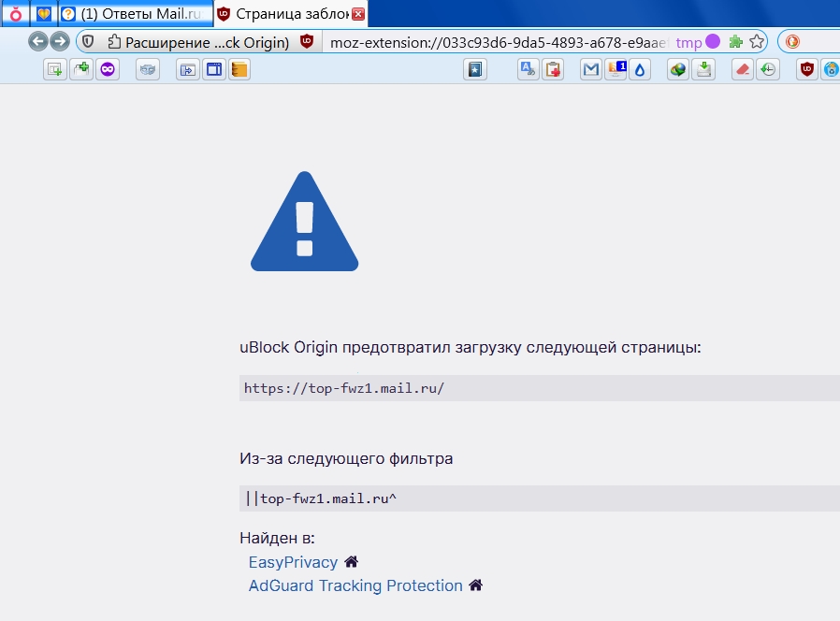This screenshot has width=840, height=621.
Task: Click the uBlock Origin shield inside the address bar
Action: [x=307, y=41]
